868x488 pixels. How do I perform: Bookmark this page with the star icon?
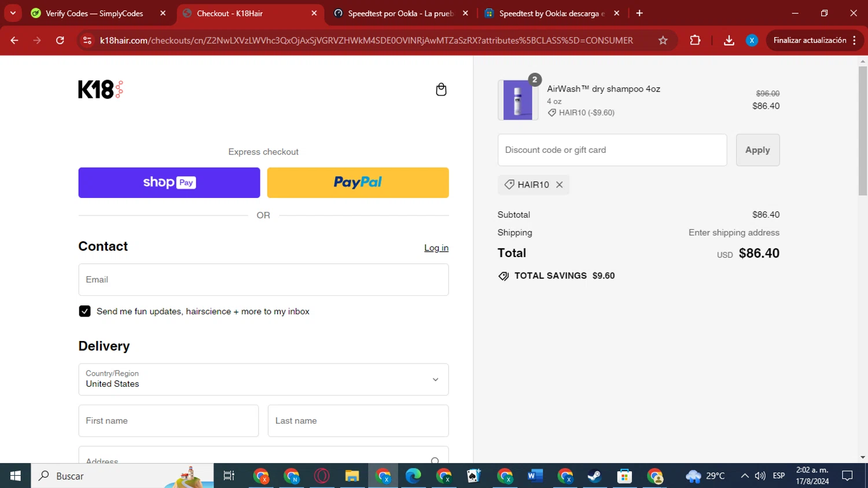point(663,41)
